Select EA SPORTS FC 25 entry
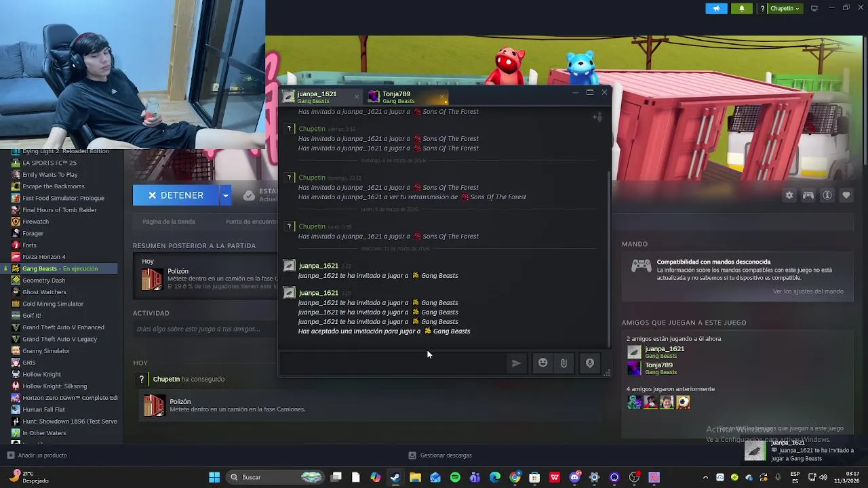Image resolution: width=868 pixels, height=488 pixels. [x=50, y=163]
